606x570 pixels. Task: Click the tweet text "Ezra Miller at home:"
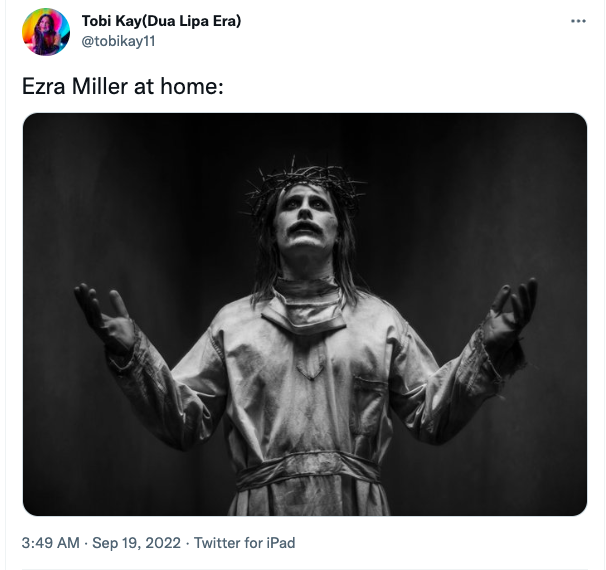point(122,87)
